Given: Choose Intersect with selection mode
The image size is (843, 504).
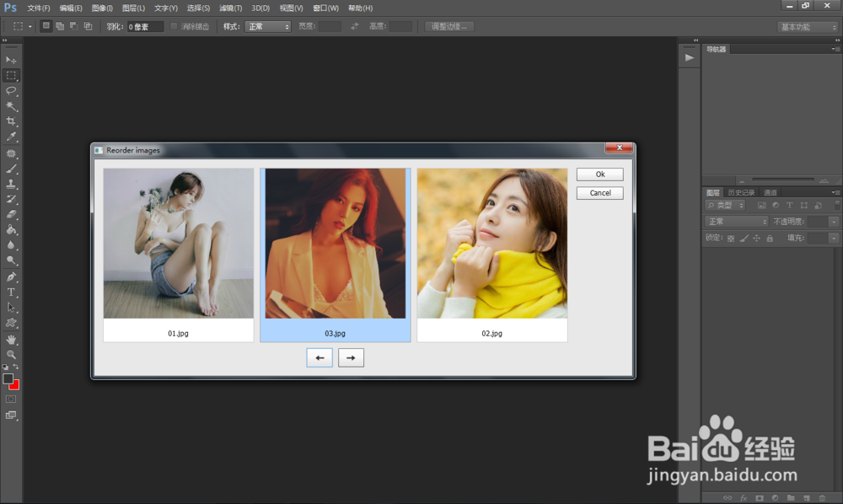Looking at the screenshot, I should pos(88,26).
